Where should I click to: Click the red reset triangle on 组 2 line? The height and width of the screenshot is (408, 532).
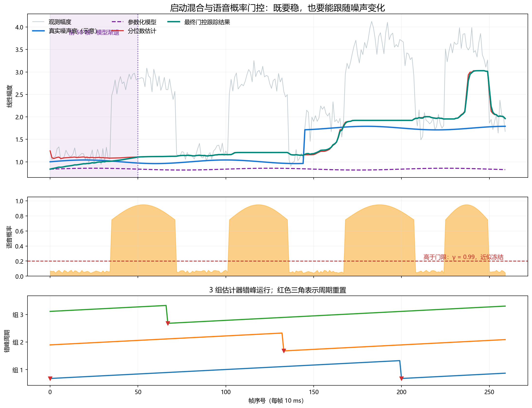(284, 351)
